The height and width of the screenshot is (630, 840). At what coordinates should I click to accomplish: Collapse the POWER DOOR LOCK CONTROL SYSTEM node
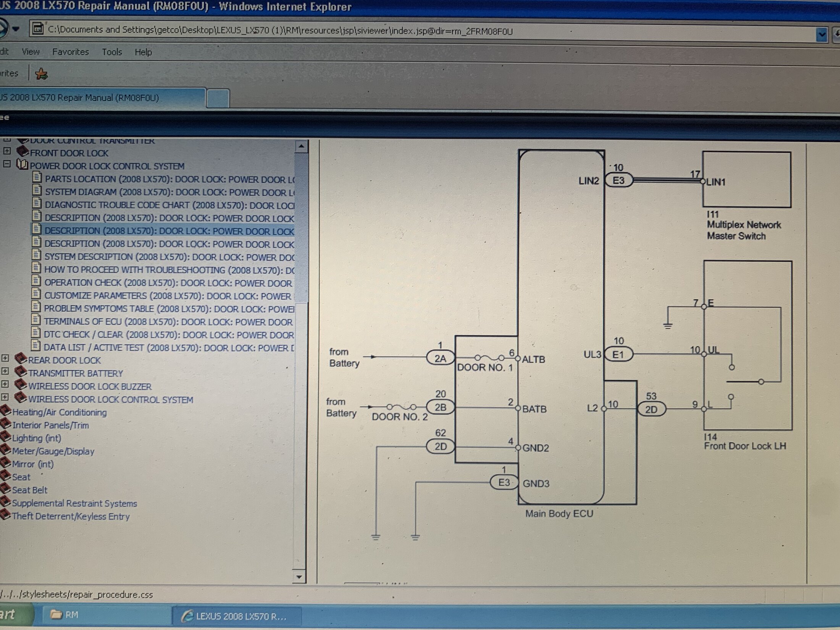click(6, 164)
